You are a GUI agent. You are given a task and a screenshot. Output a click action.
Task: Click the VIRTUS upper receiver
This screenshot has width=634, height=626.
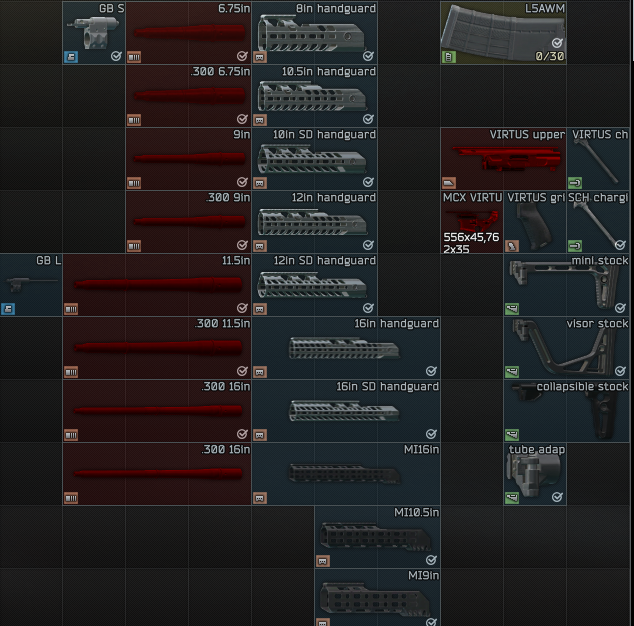click(503, 159)
